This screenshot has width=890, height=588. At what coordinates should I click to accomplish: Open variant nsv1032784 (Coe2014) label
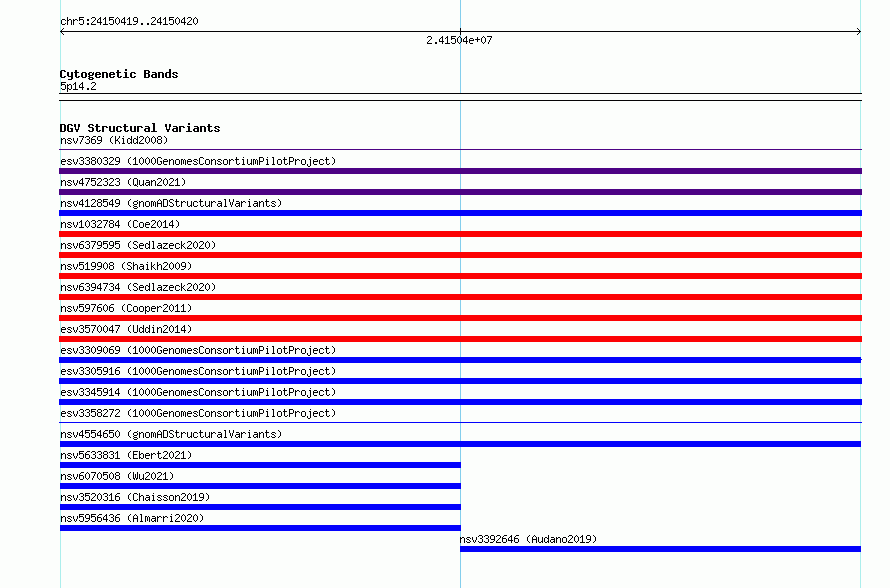120,224
